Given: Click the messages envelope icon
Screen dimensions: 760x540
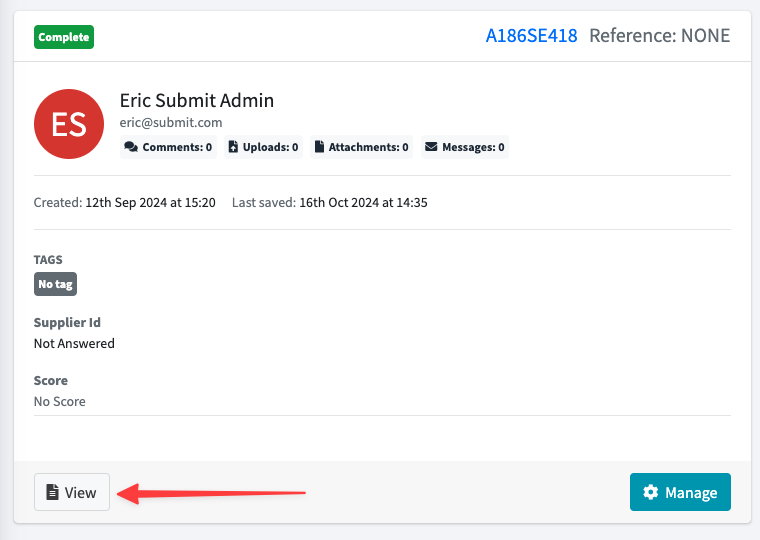Looking at the screenshot, I should click(431, 147).
